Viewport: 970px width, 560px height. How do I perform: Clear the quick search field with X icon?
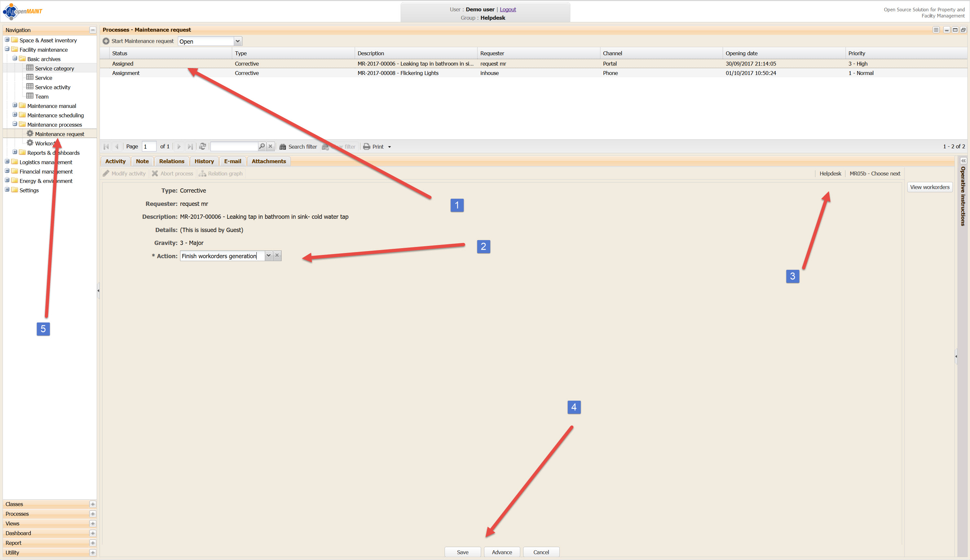coord(271,146)
